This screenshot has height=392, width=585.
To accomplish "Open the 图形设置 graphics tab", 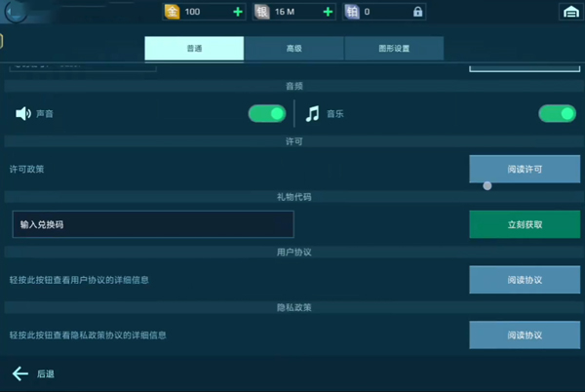I will pos(393,48).
